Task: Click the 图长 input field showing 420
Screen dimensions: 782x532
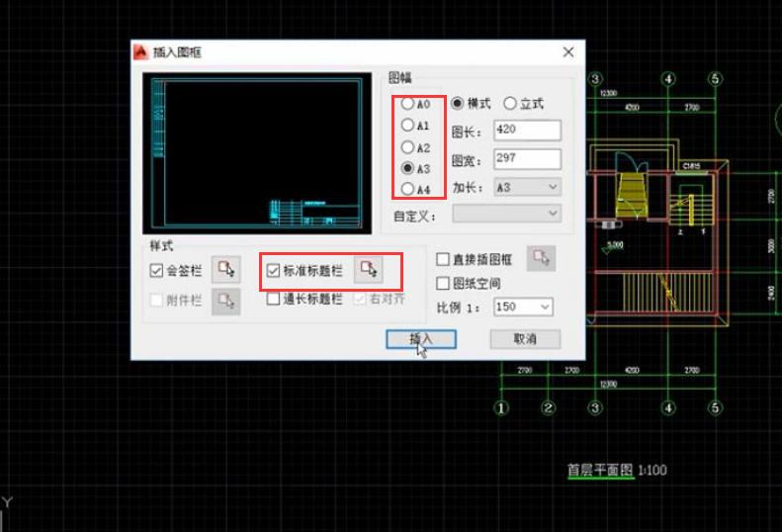Action: 527,131
